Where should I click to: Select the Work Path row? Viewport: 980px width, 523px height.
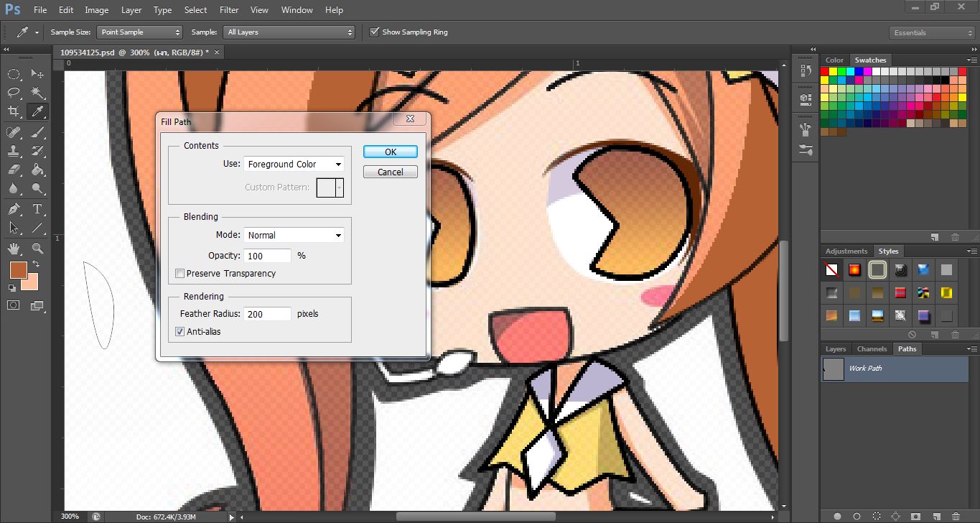tap(895, 369)
